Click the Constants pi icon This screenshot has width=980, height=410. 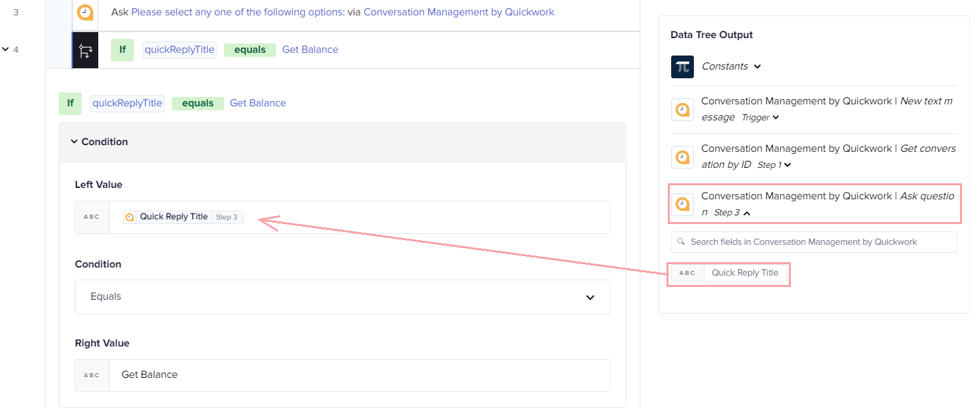pos(683,67)
